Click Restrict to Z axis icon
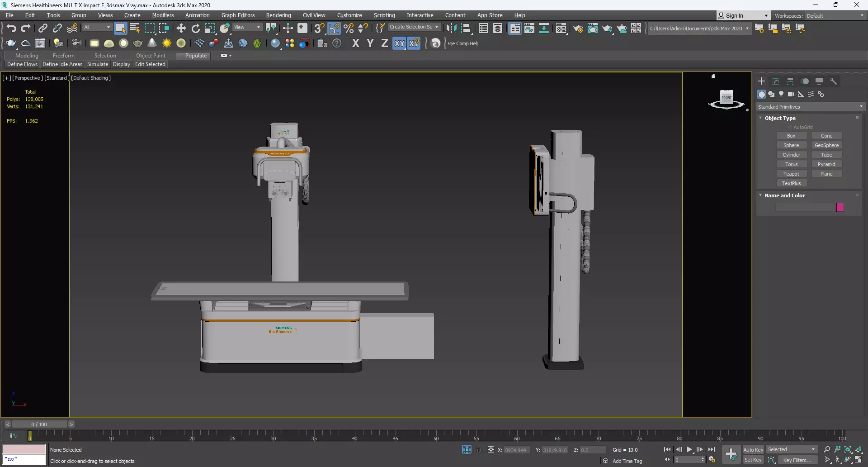The height and width of the screenshot is (467, 868). [385, 43]
